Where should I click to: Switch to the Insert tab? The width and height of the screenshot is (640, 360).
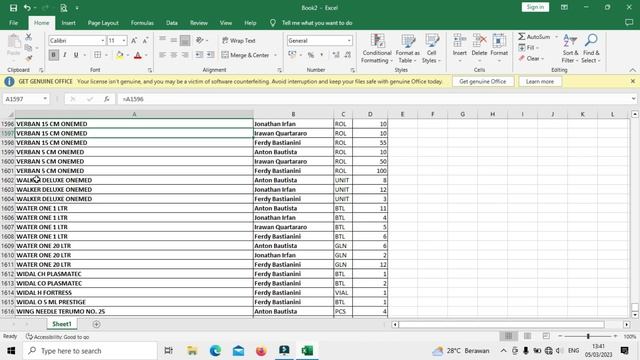68,23
